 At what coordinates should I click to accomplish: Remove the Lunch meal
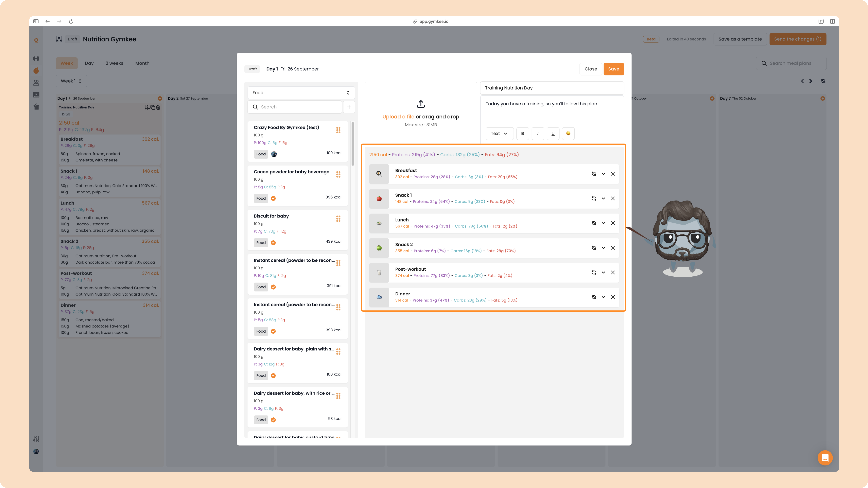(613, 223)
